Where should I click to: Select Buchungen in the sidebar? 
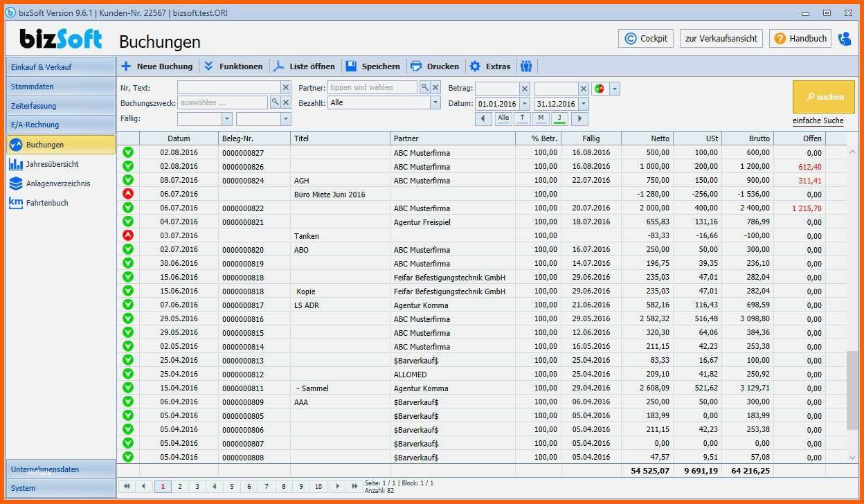[61, 145]
